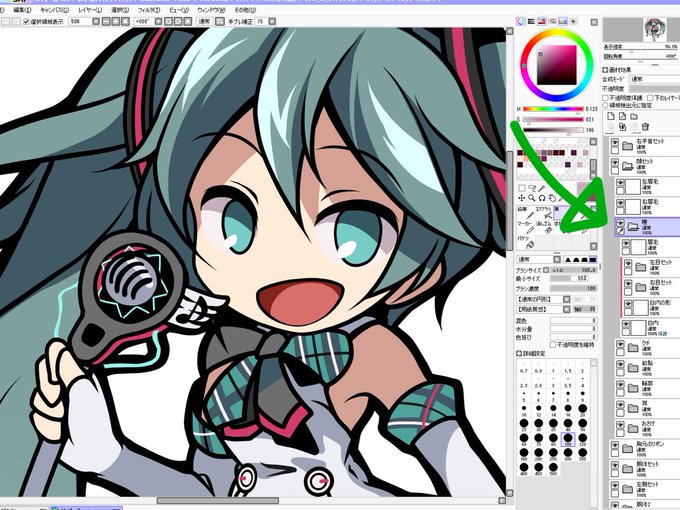This screenshot has height=510, width=680.
Task: Select the 消しゴム eraser tool
Action: 544,228
